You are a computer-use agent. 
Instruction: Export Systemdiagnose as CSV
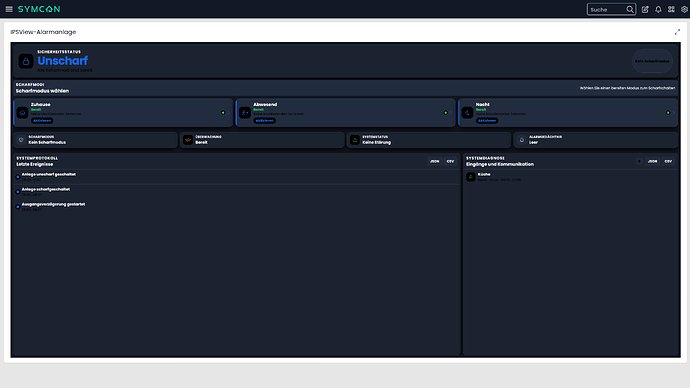click(668, 161)
